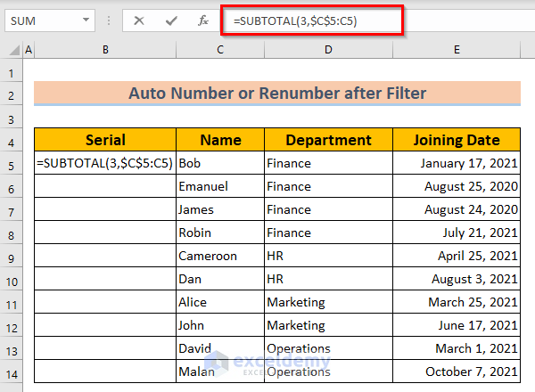Click the title cell Auto Number or Renumber
The height and width of the screenshot is (392, 535).
click(276, 94)
